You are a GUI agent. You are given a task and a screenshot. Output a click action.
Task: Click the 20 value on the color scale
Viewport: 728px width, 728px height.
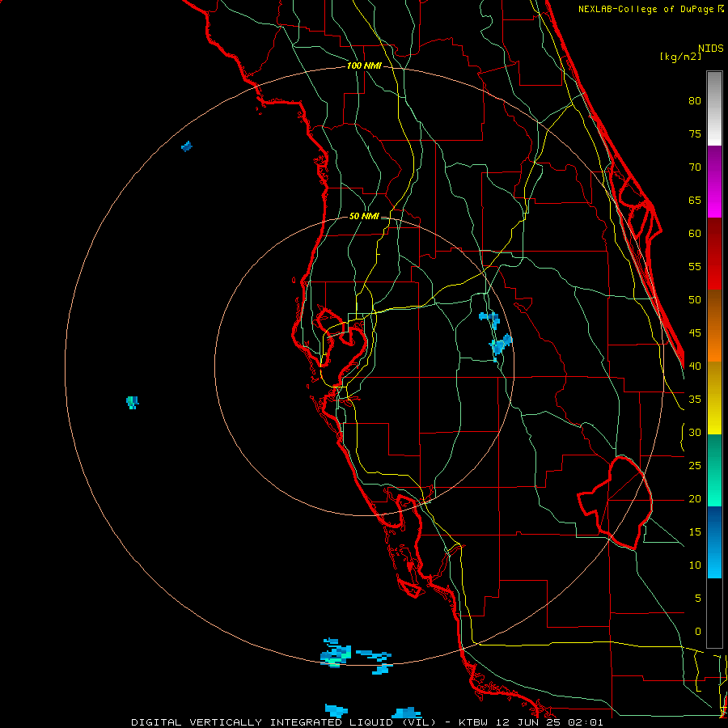coord(695,499)
